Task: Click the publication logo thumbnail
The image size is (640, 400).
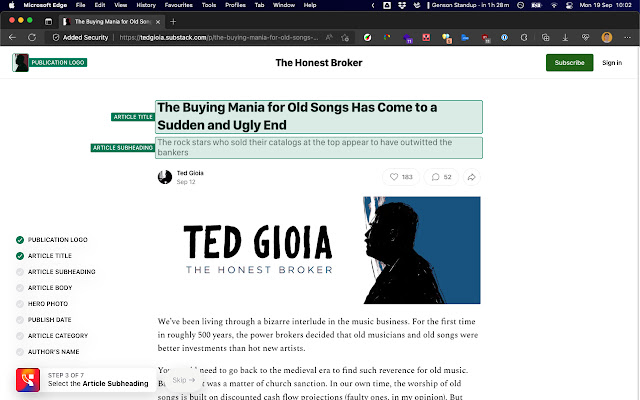Action: [20, 62]
